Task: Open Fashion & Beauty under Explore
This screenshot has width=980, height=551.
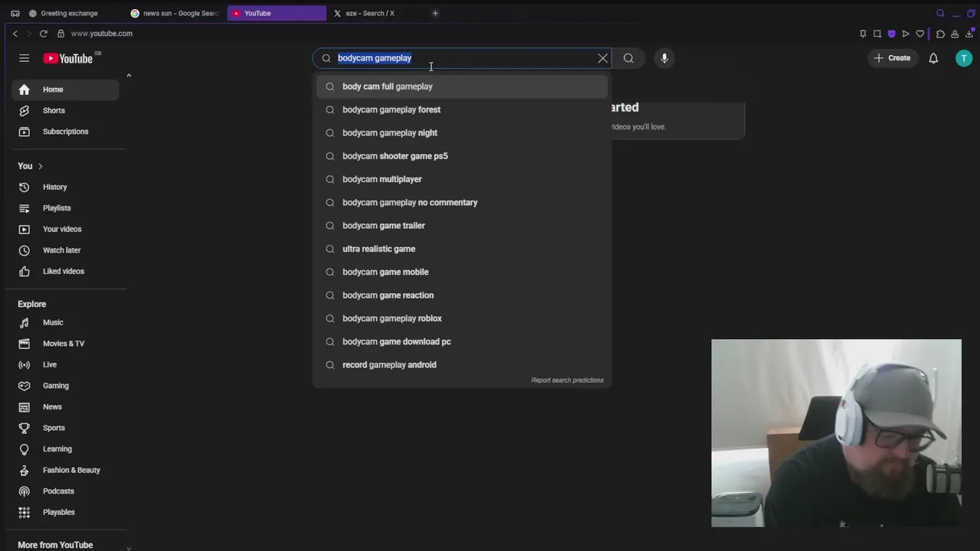Action: (x=65, y=470)
